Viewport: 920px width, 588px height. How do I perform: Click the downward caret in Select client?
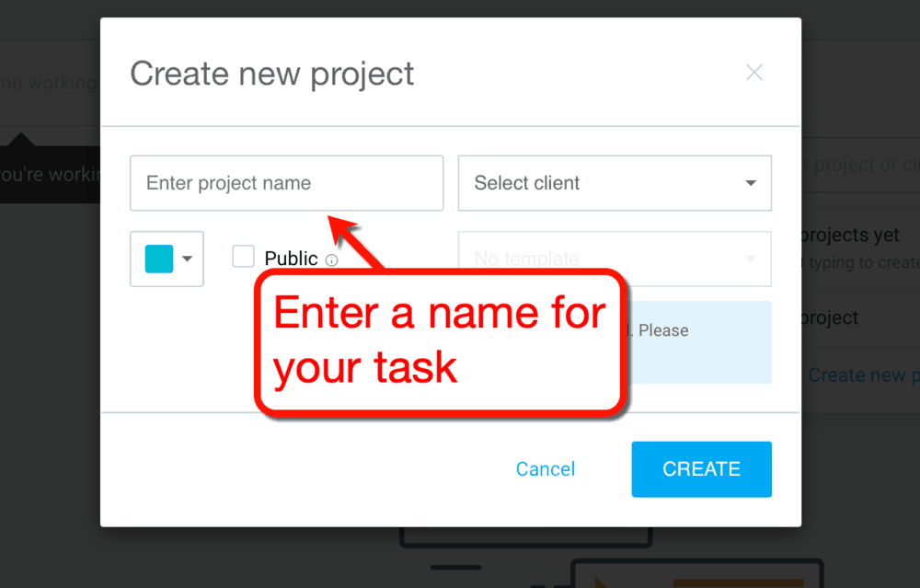tap(750, 183)
